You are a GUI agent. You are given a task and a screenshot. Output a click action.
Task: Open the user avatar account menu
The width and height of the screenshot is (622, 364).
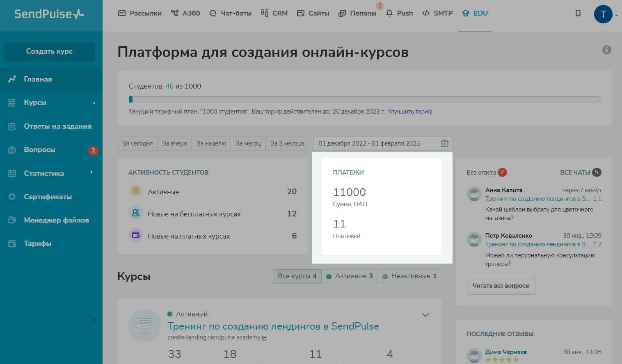pyautogui.click(x=603, y=15)
